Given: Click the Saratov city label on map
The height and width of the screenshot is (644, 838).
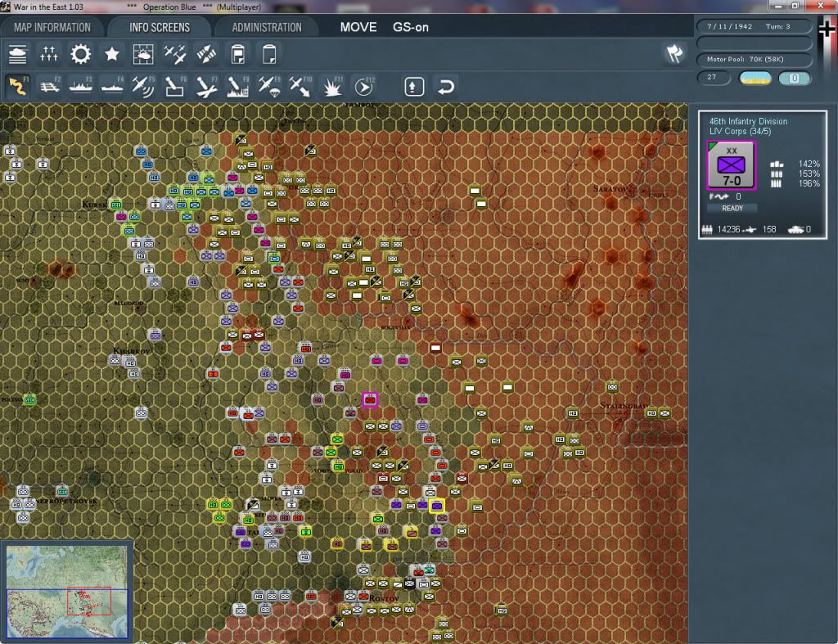Looking at the screenshot, I should [610, 189].
